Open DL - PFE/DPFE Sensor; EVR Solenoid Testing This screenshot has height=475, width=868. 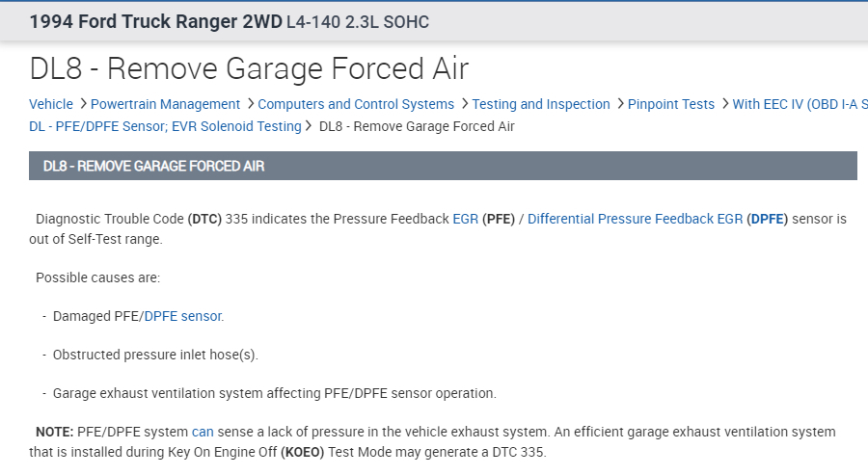coord(165,126)
